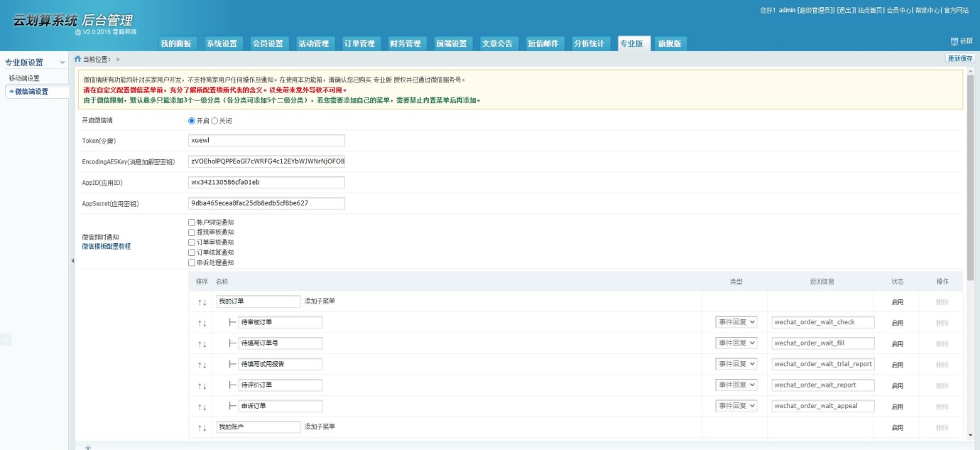Open the 站点首页 link
980x450 pixels.
[869, 11]
